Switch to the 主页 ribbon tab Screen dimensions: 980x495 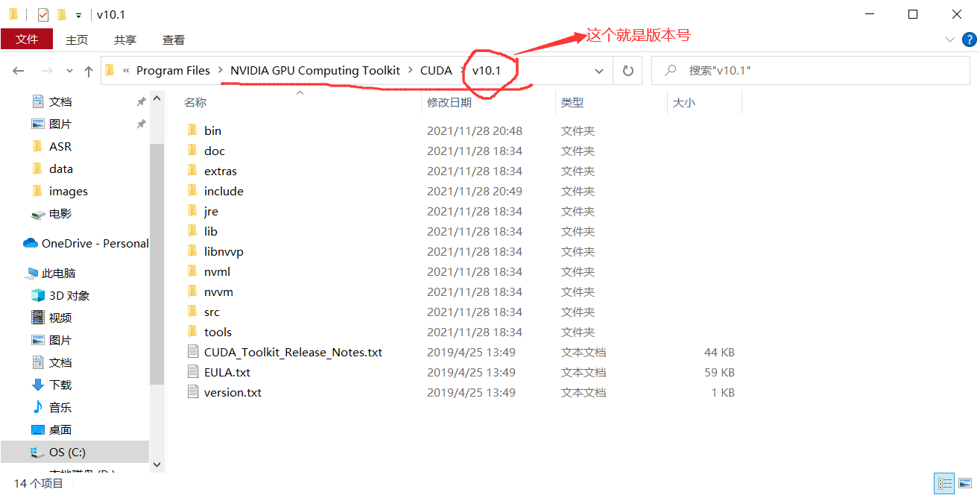click(77, 40)
